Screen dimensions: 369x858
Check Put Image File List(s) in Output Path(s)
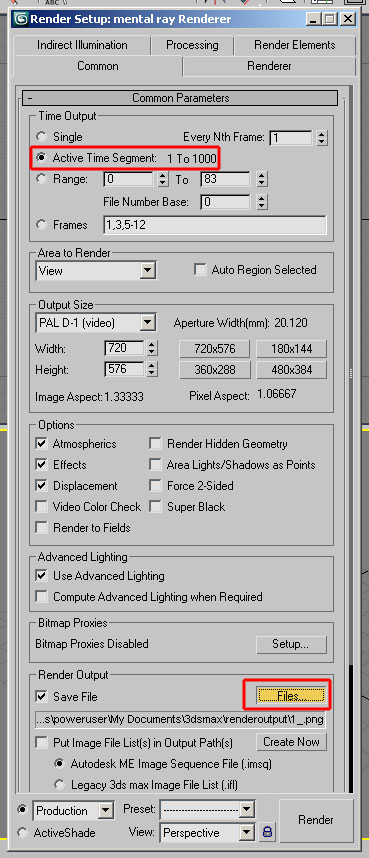coord(41,743)
